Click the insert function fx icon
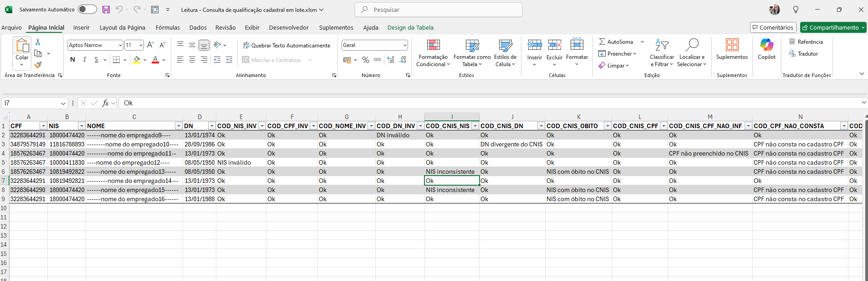Screen dimensions: 868x281 [x=105, y=103]
